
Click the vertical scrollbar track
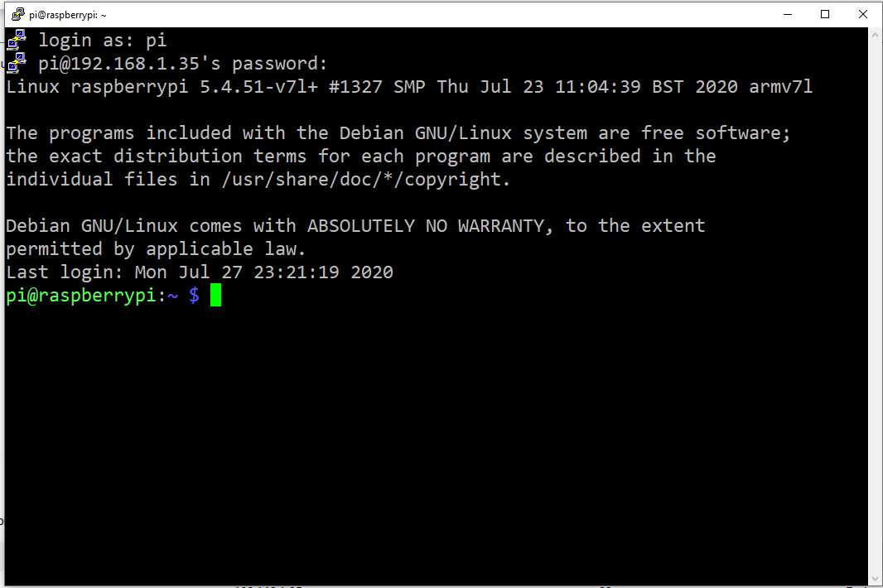875,306
